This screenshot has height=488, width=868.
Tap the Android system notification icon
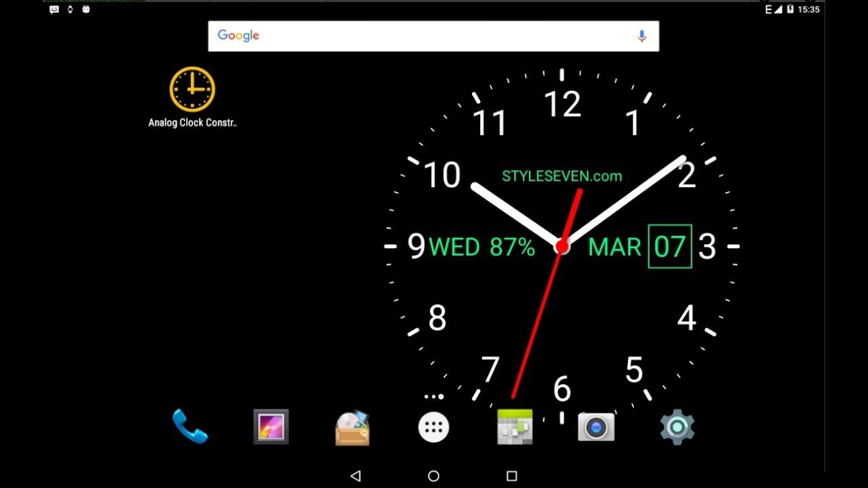tap(85, 9)
